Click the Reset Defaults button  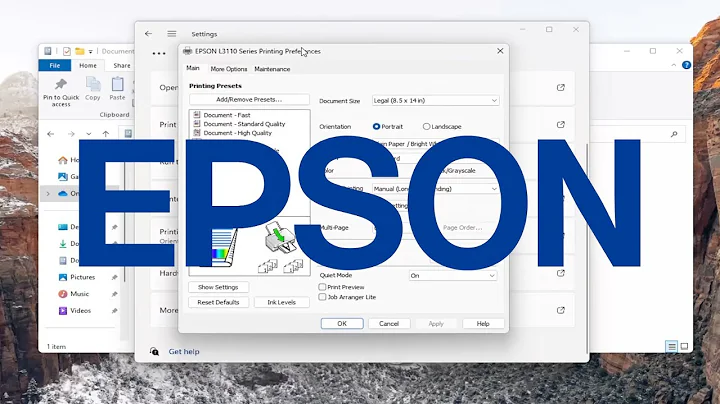[x=218, y=302]
